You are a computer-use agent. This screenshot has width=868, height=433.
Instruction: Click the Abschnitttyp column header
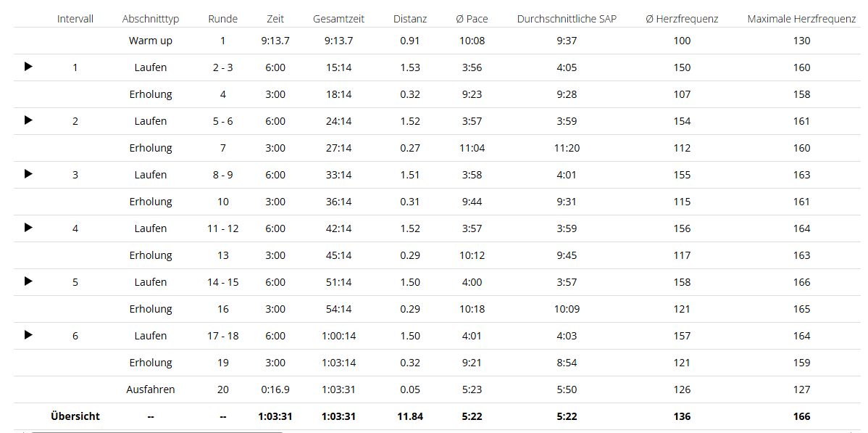pyautogui.click(x=151, y=19)
